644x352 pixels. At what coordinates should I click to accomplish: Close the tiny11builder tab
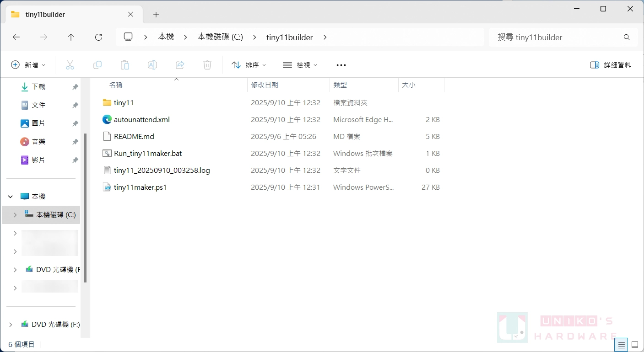click(x=131, y=14)
